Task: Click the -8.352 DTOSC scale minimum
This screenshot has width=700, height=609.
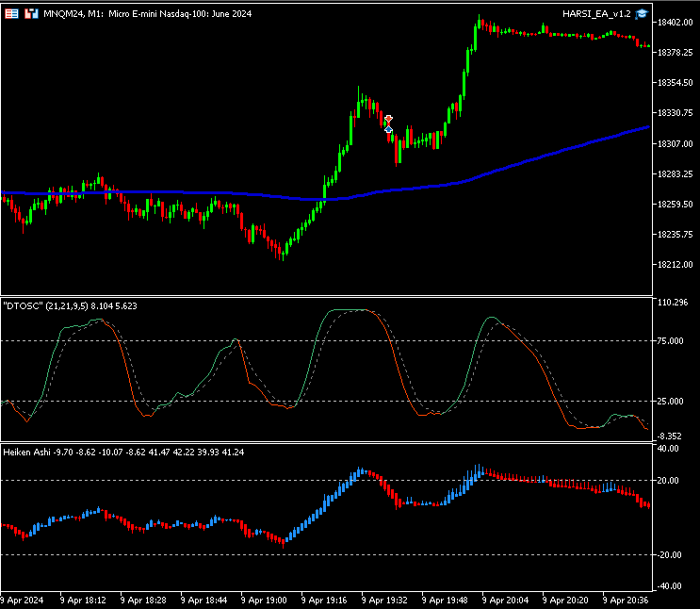Action: point(669,436)
